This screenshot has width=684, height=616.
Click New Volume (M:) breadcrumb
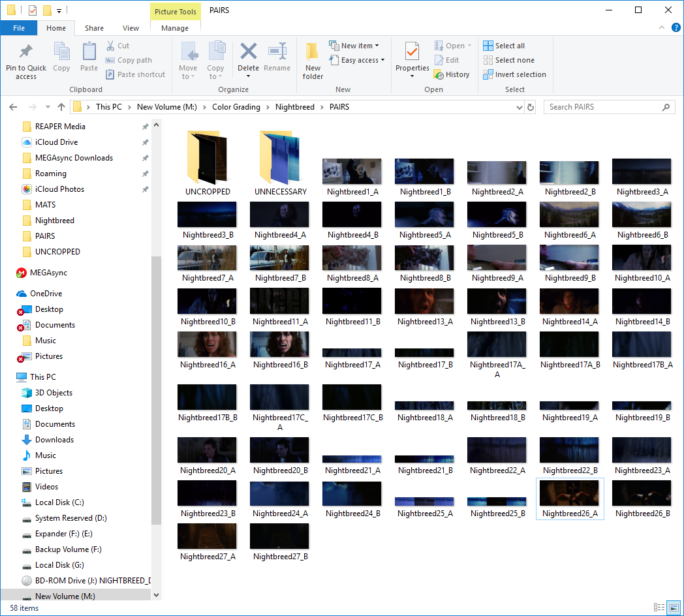[x=166, y=107]
